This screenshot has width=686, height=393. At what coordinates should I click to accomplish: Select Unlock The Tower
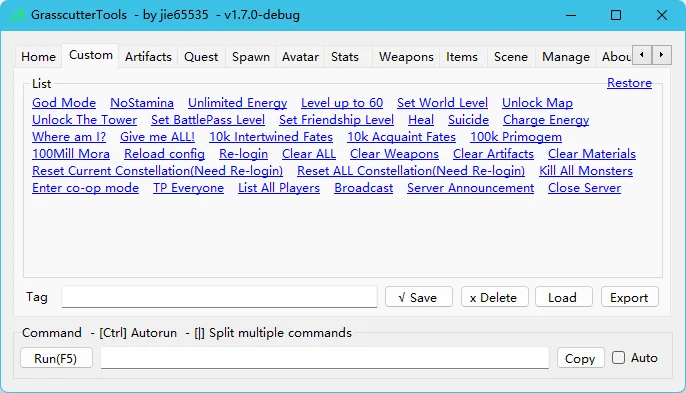pyautogui.click(x=84, y=119)
